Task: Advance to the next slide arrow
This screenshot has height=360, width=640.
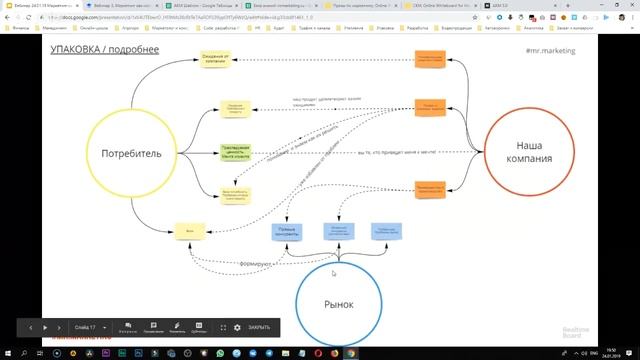Action: (59, 328)
